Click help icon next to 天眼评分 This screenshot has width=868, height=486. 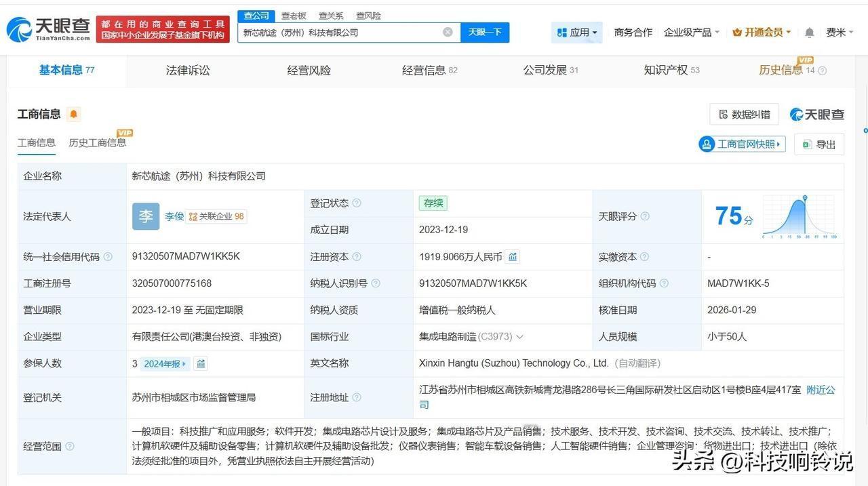click(645, 216)
